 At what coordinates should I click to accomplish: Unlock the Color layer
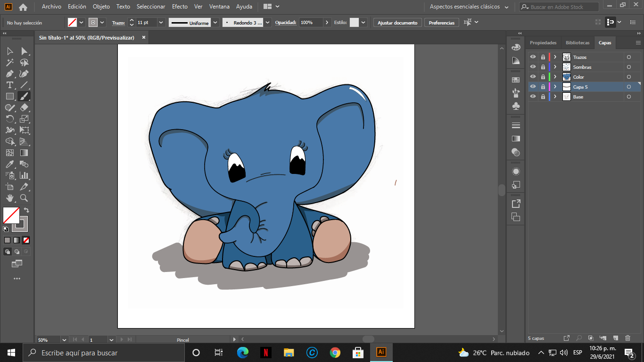click(543, 77)
